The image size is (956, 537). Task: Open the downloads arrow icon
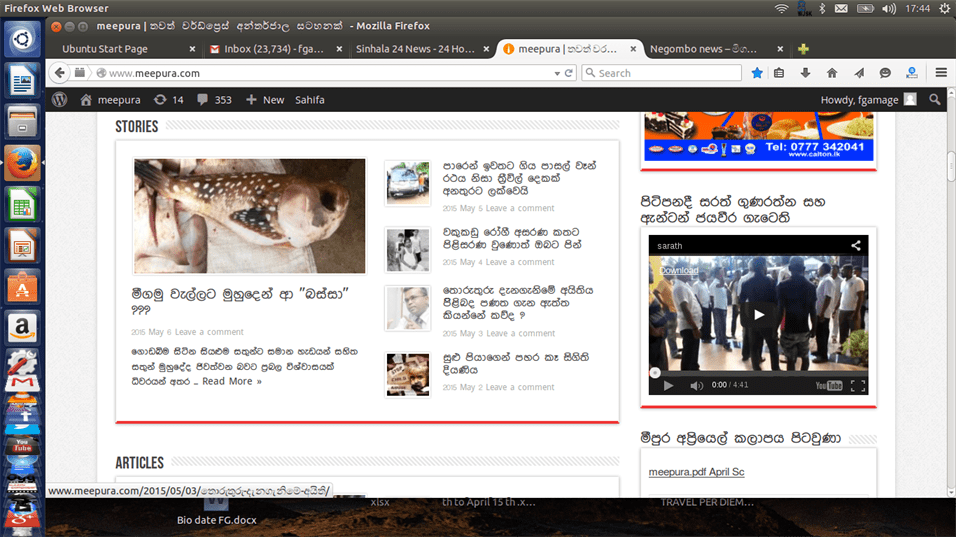pos(805,73)
